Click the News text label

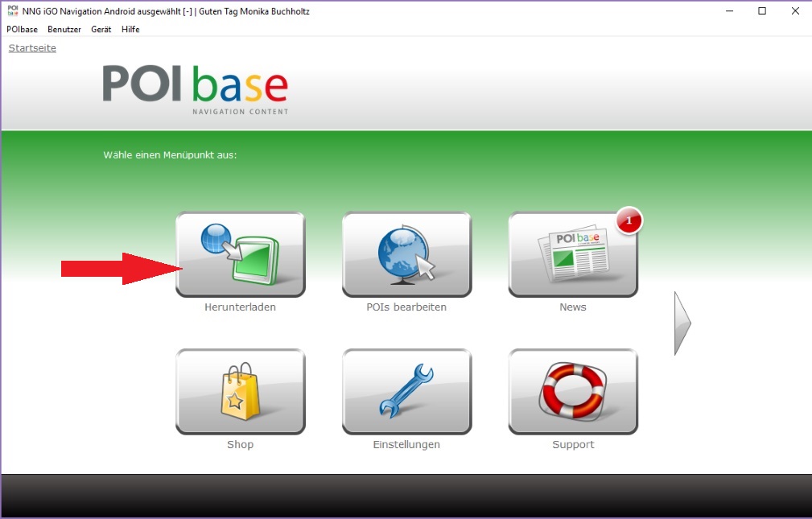pos(573,307)
